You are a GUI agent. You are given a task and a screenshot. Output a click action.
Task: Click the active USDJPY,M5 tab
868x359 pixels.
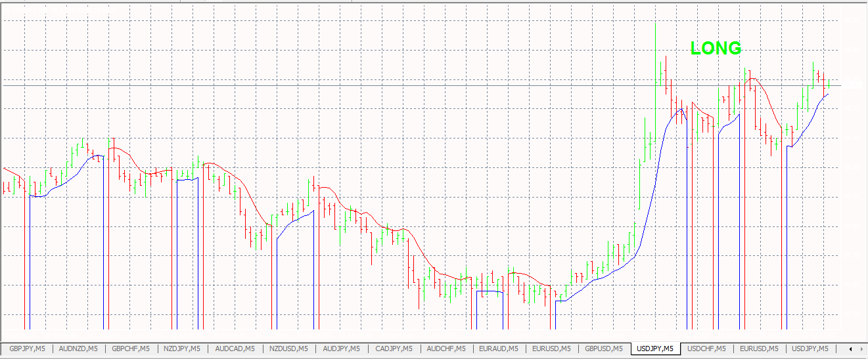tap(656, 348)
